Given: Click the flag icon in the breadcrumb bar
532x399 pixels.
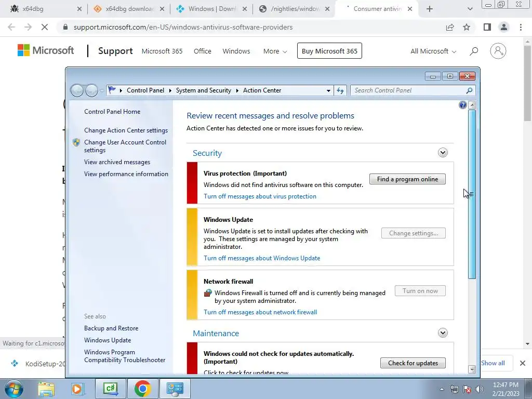Looking at the screenshot, I should (x=112, y=90).
